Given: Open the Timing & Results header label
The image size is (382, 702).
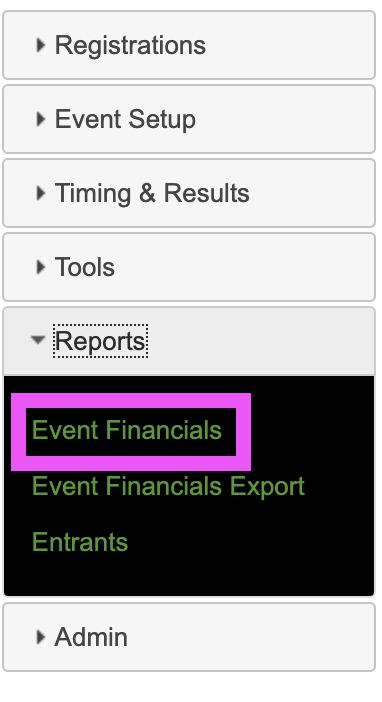Looking at the screenshot, I should coord(152,193).
